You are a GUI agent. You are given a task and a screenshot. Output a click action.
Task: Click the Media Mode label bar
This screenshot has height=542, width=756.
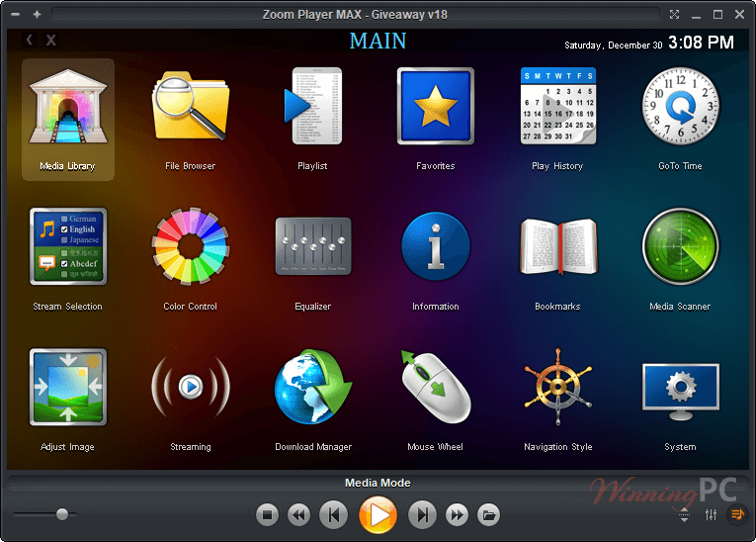tap(378, 483)
